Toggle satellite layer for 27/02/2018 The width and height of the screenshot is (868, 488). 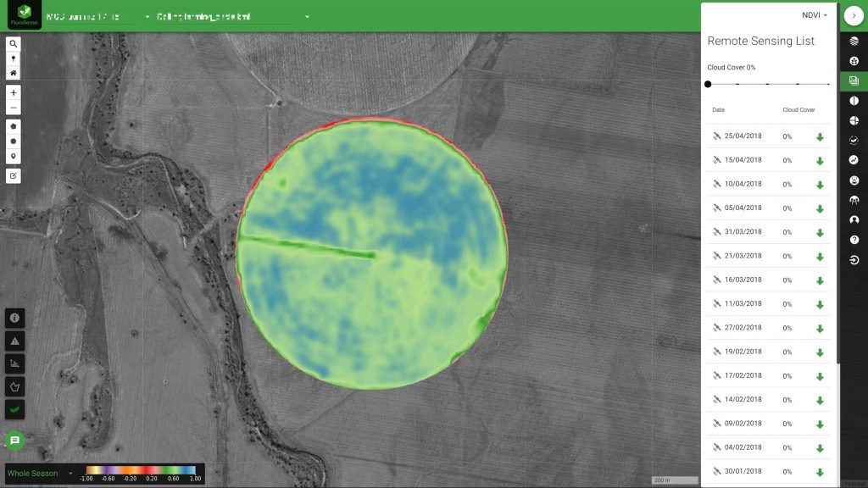pyautogui.click(x=716, y=328)
